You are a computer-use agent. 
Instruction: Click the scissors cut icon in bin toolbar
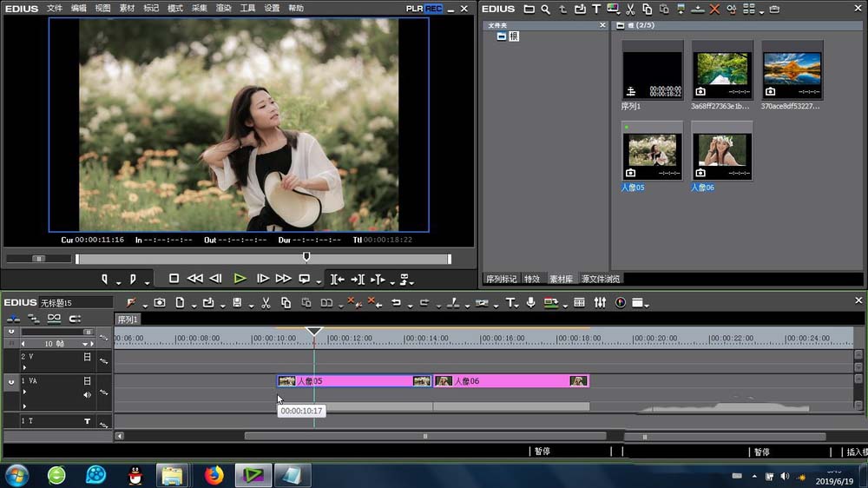click(x=630, y=9)
